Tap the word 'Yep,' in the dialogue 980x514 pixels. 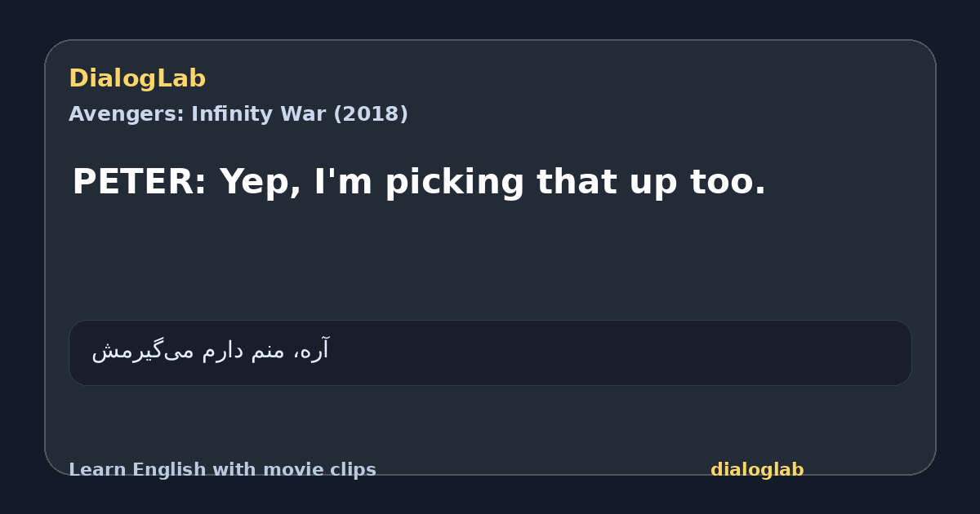261,184
